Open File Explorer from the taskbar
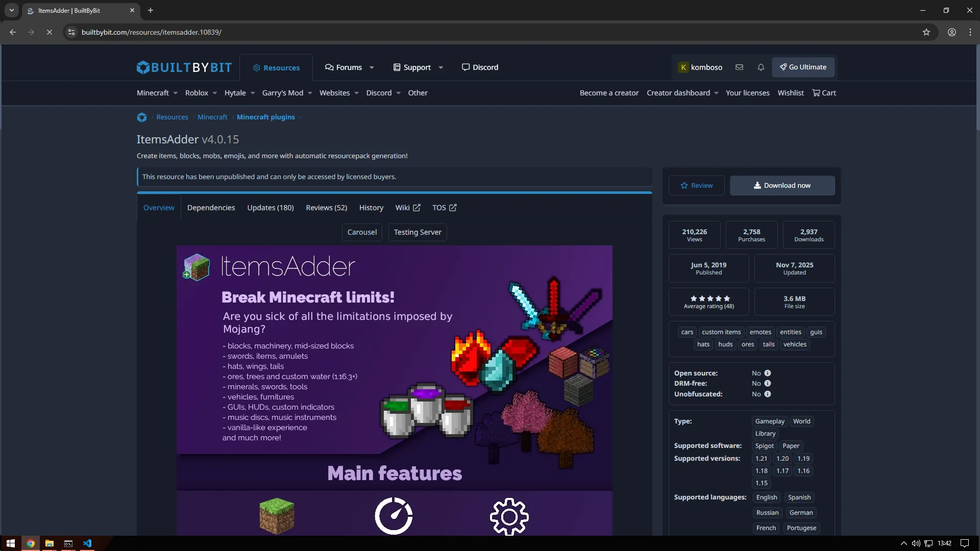The width and height of the screenshot is (980, 551). [x=50, y=543]
